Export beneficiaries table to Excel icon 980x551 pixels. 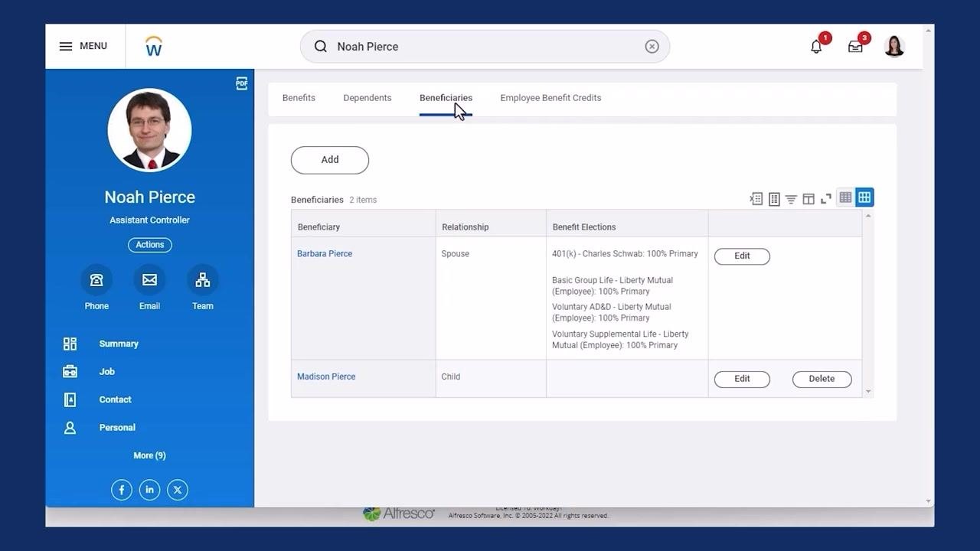point(756,199)
